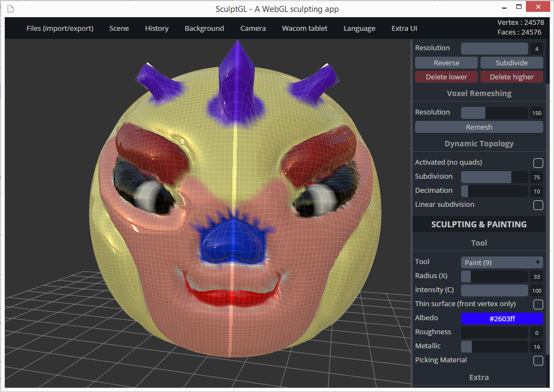Click the Roughness slider
The image size is (554, 392).
tap(495, 333)
